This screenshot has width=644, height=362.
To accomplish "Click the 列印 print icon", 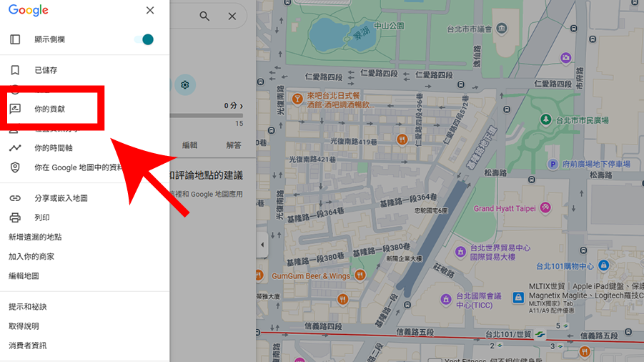I will [x=15, y=217].
